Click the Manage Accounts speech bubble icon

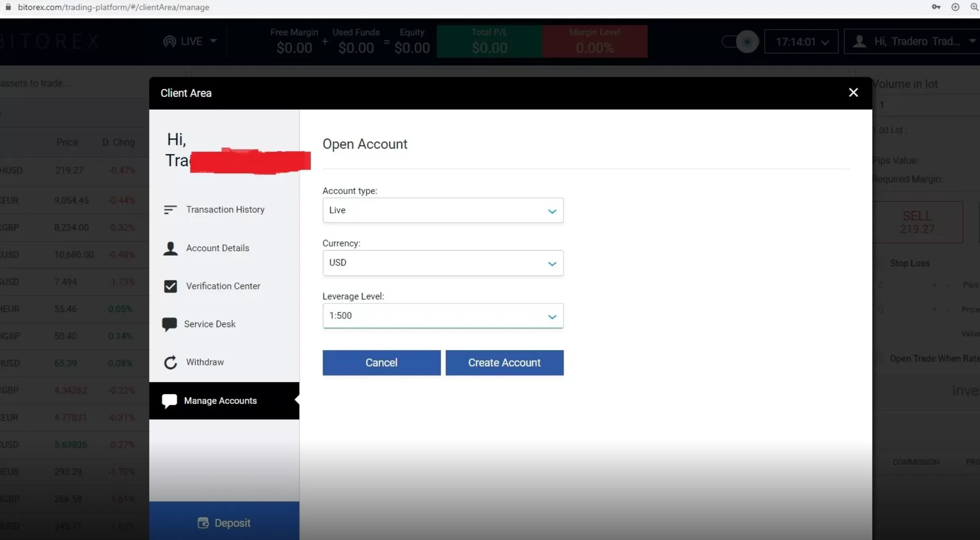169,401
